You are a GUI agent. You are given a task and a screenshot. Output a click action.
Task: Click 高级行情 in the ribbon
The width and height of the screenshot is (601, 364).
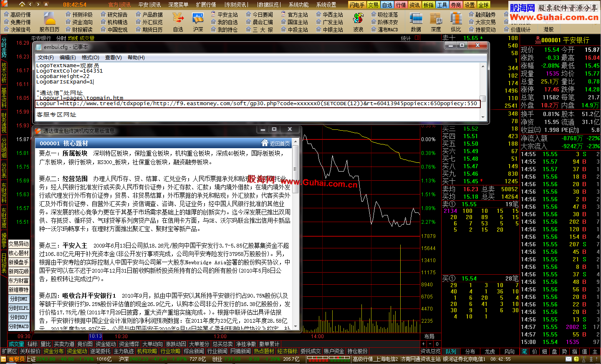click(x=18, y=15)
